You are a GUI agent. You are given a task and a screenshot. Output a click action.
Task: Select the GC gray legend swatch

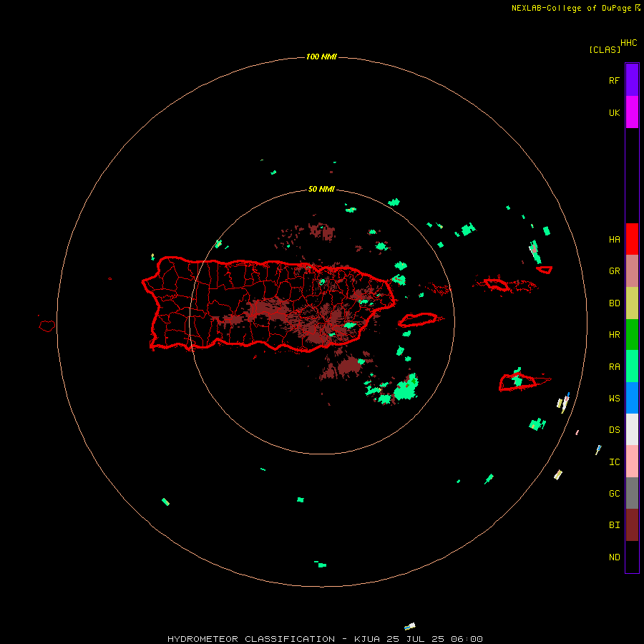(x=632, y=493)
